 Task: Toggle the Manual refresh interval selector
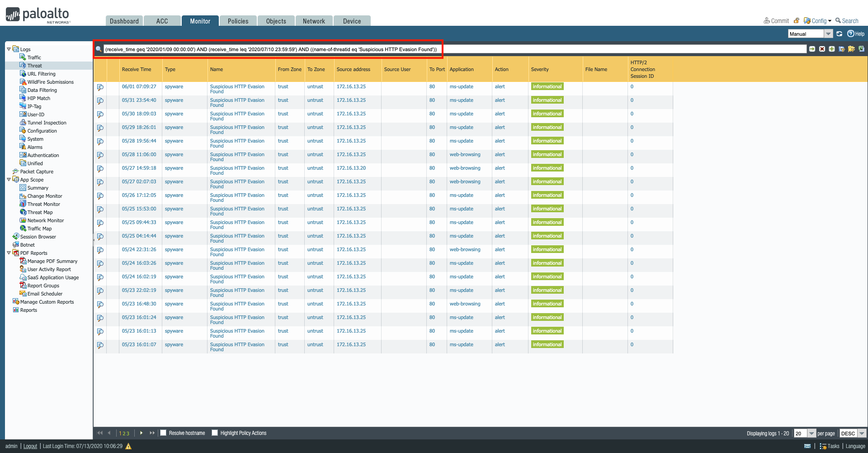(829, 33)
